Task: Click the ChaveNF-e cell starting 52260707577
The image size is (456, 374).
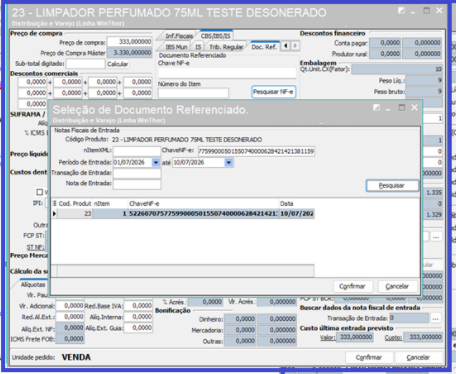Action: point(203,214)
